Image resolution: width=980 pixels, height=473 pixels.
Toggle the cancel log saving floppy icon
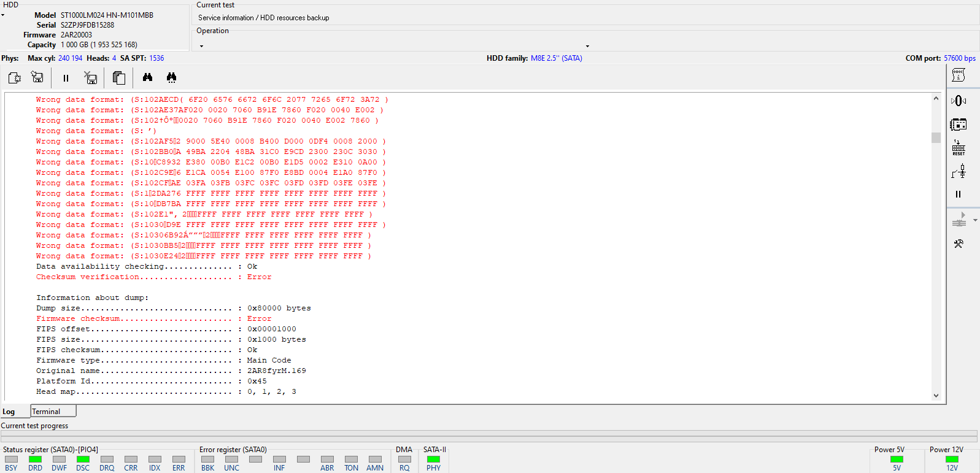pos(91,78)
